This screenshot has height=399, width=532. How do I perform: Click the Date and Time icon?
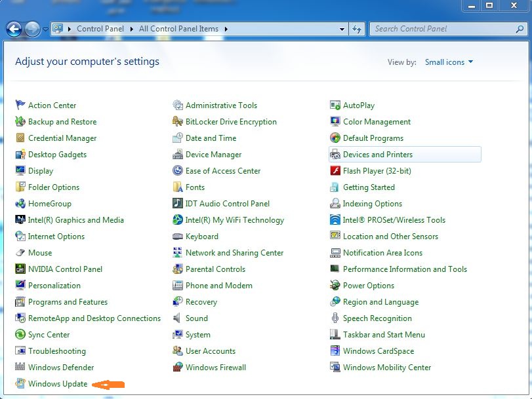coord(178,138)
